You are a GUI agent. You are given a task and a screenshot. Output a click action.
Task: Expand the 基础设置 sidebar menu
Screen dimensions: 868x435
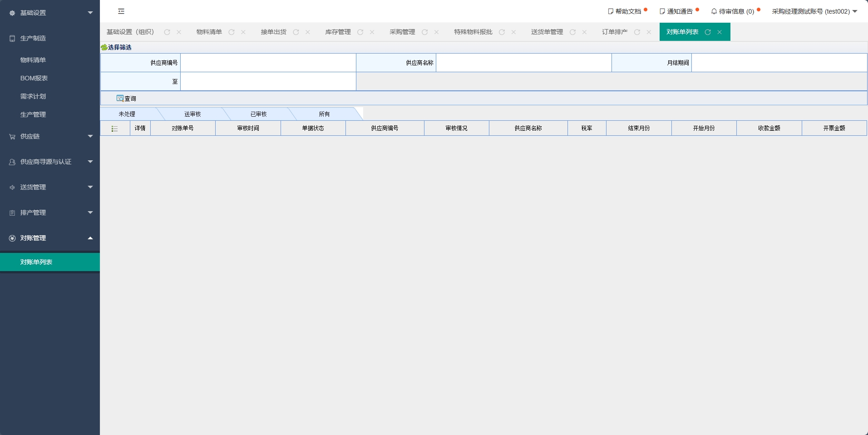(x=50, y=13)
